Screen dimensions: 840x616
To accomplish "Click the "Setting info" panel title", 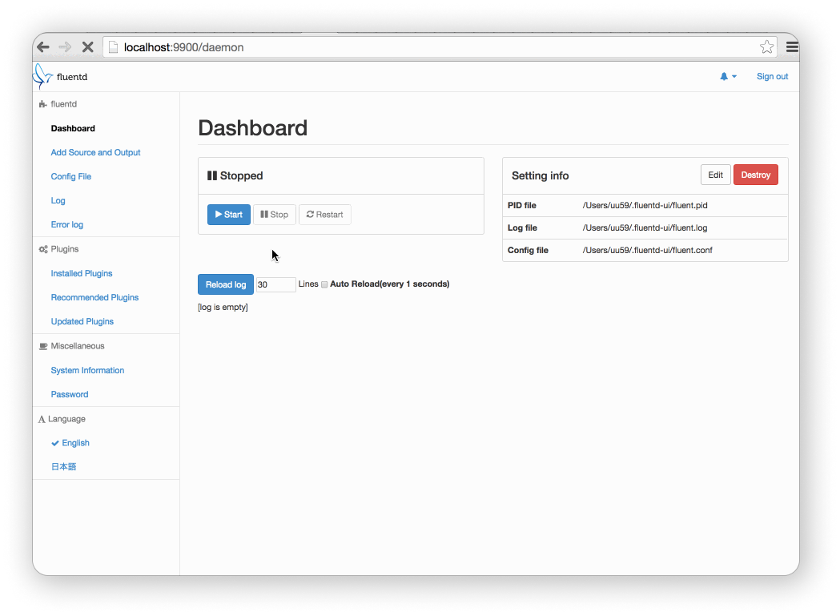I will (x=540, y=176).
